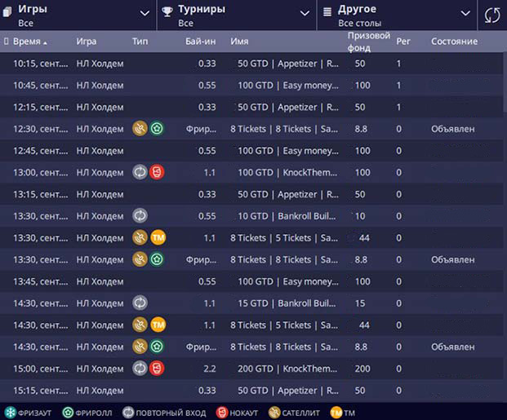Sort table by Тип column
Screen dimensions: 507x420
140,42
